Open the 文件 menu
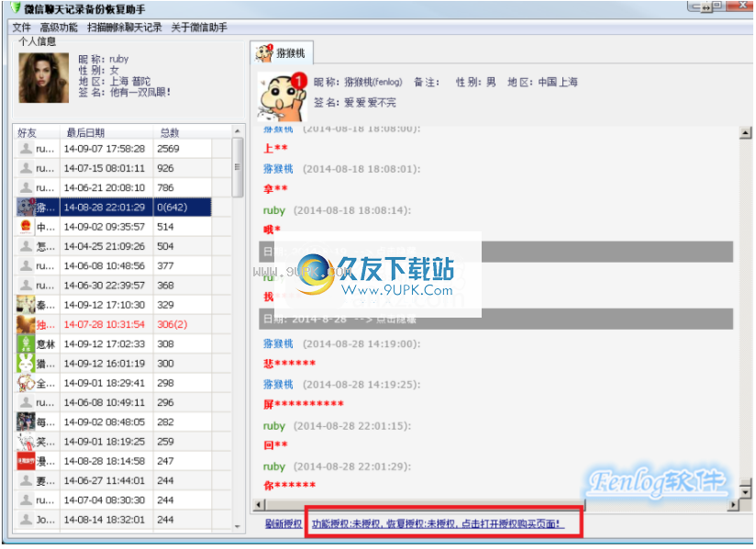Screen dimensions: 756x549 coord(21,28)
